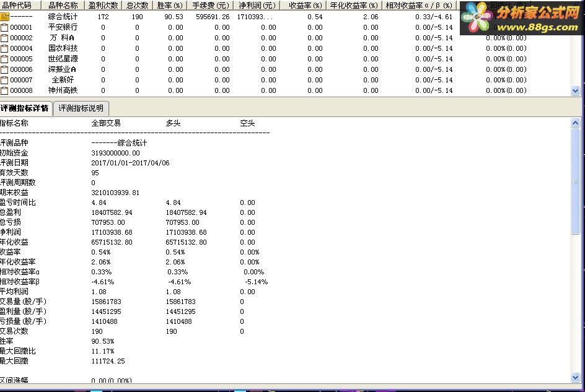
Task: Click the details panel scrollbar thumb
Action: click(575, 181)
